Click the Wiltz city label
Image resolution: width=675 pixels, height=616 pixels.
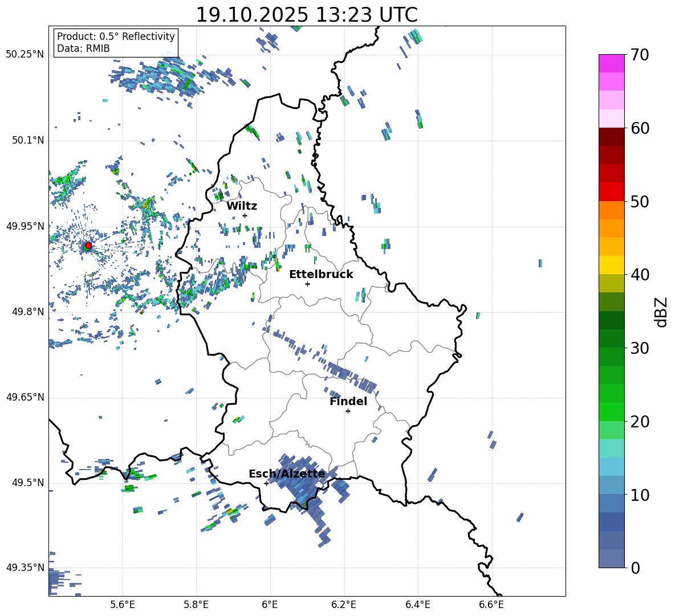242,206
